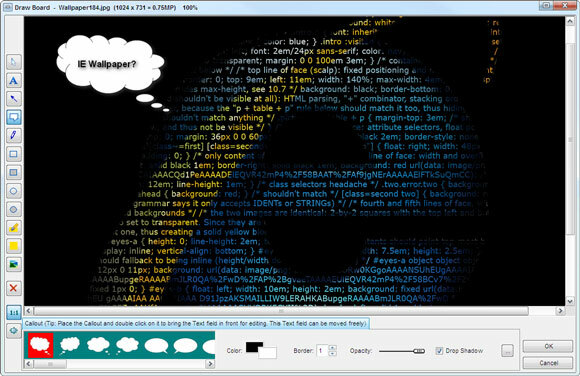
Task: Toggle the 1:1 actual size view
Action: point(14,313)
